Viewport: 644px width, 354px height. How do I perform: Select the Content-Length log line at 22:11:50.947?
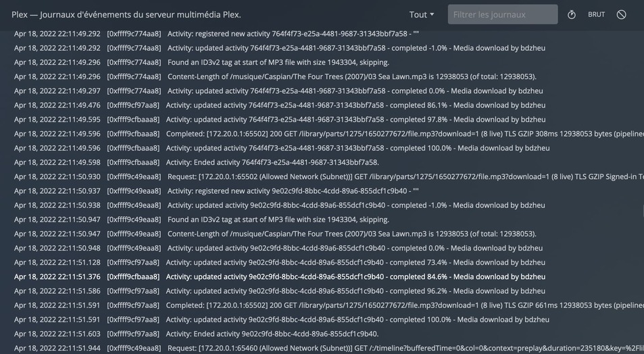(x=351, y=234)
